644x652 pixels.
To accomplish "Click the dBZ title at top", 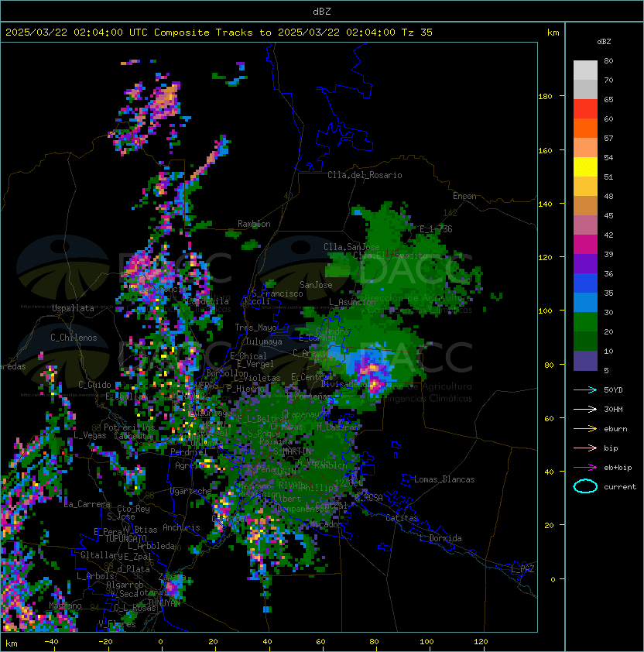I will 322,11.
